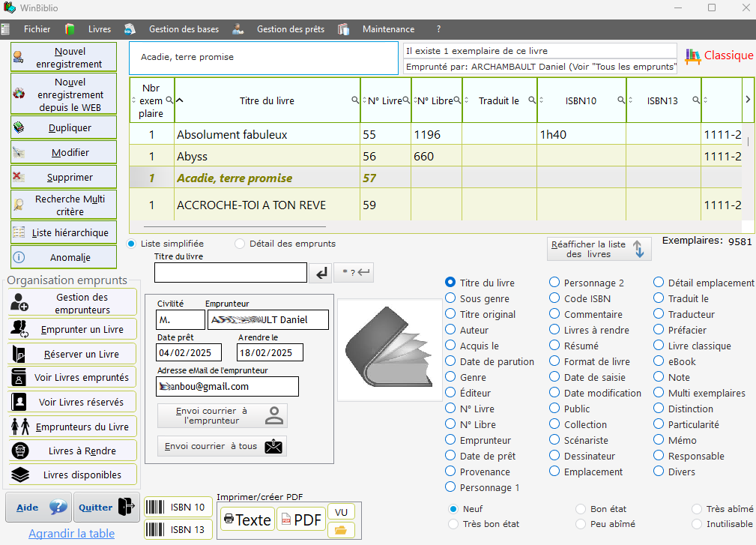Viewport: 756px width, 545px height.
Task: Click the Titre du livre search input field
Action: [x=231, y=273]
